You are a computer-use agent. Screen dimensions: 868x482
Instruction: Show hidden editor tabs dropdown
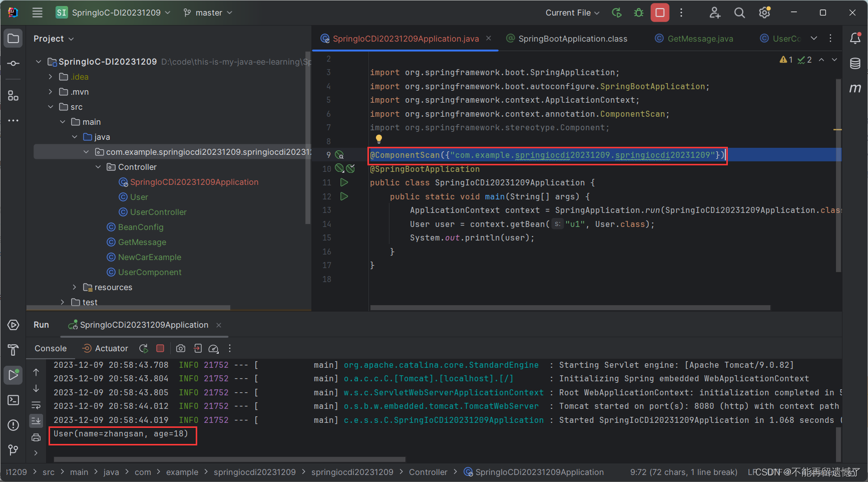coord(814,38)
